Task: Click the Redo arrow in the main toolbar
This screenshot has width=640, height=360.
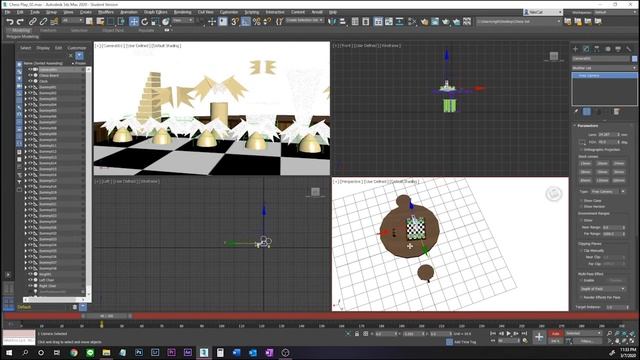Action: coord(20,22)
